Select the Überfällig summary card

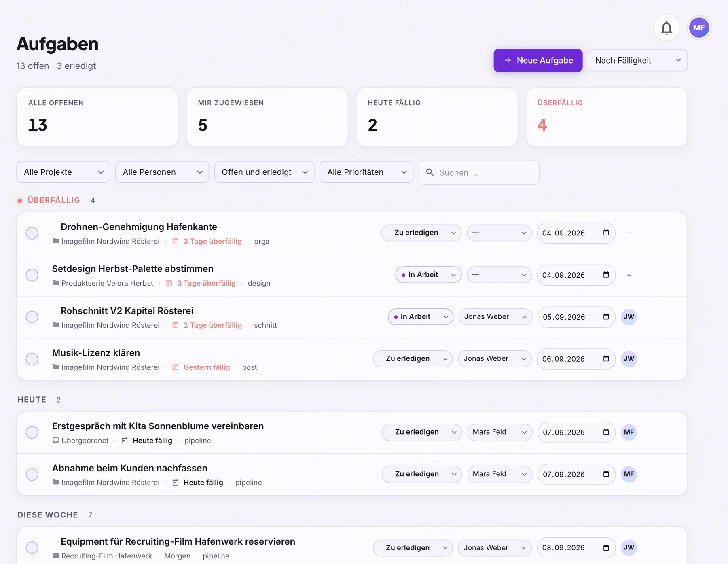(607, 117)
